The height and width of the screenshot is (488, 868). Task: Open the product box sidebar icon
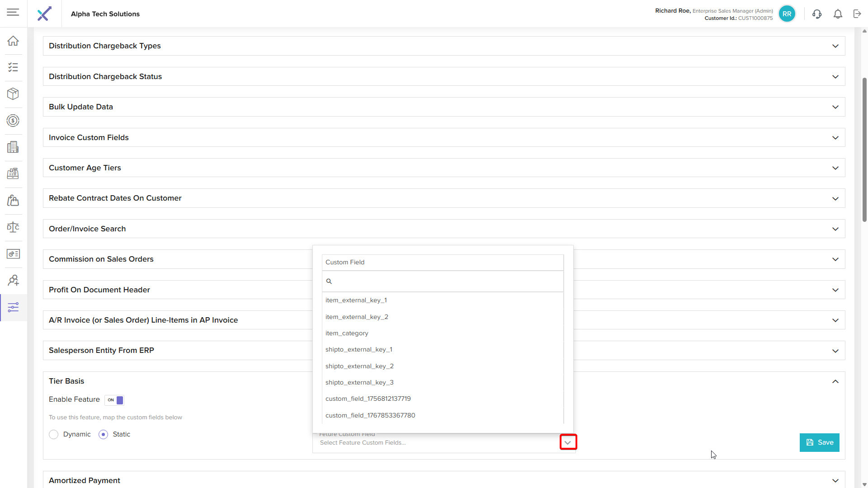[13, 94]
